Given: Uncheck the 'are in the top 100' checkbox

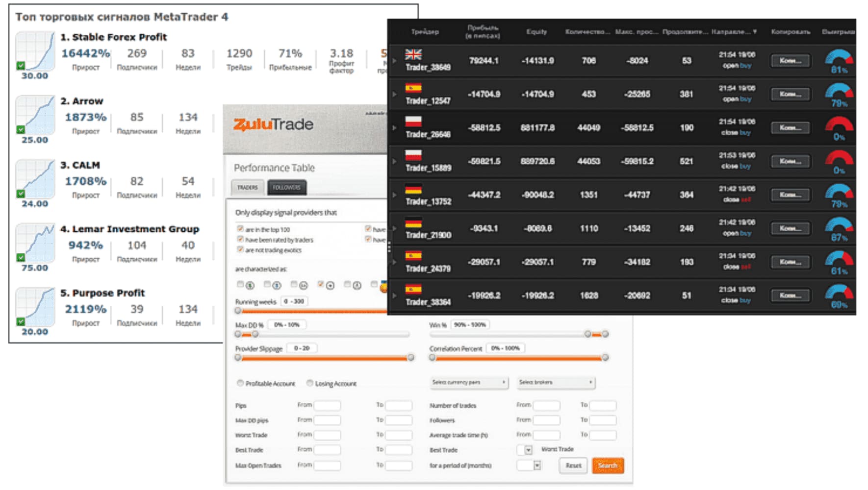Looking at the screenshot, I should 240,229.
